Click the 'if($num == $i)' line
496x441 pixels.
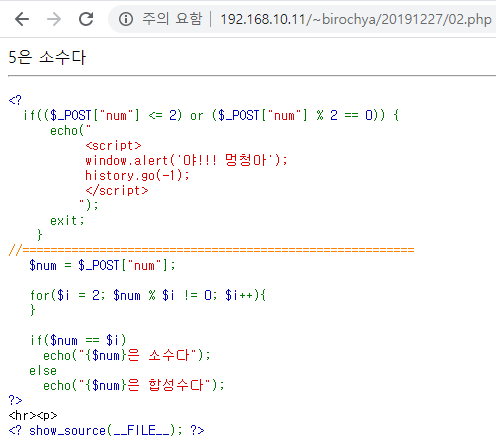[x=78, y=340]
